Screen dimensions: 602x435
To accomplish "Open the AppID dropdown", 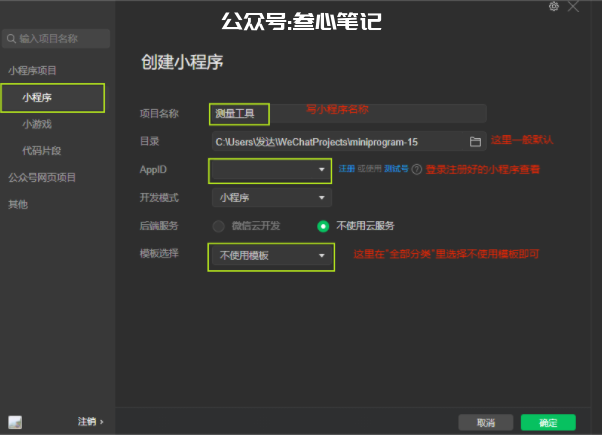I will click(270, 170).
